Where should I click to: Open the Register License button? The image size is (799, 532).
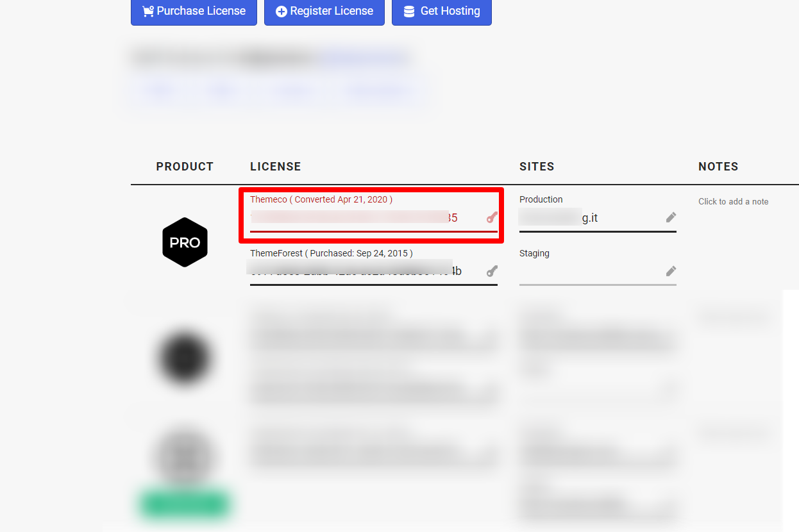coord(324,12)
